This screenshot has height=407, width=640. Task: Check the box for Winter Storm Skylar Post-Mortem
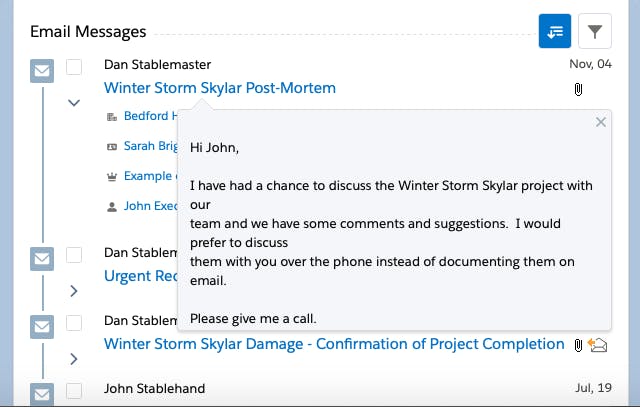tap(74, 67)
